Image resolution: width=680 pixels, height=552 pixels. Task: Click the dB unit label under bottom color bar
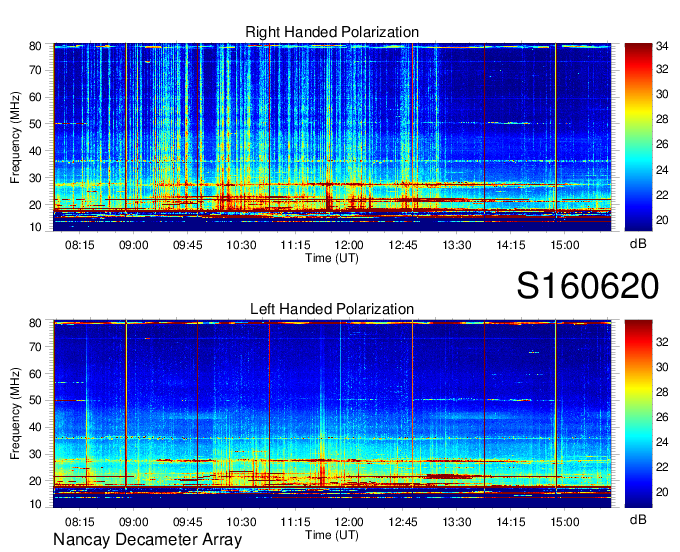[638, 519]
